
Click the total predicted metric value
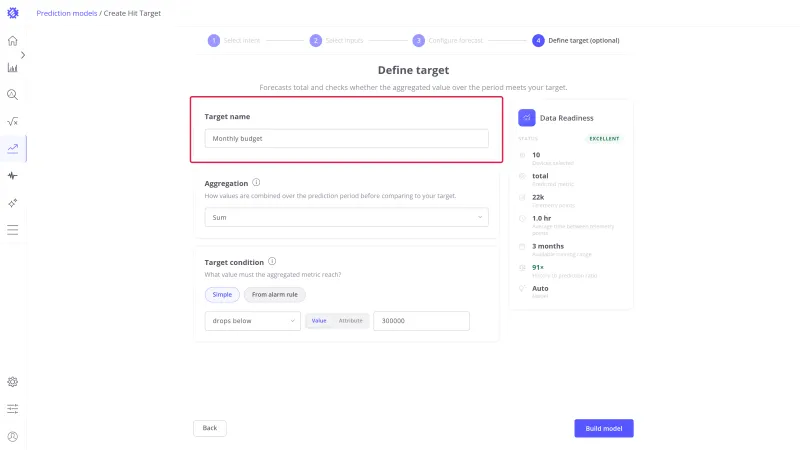[x=540, y=176]
